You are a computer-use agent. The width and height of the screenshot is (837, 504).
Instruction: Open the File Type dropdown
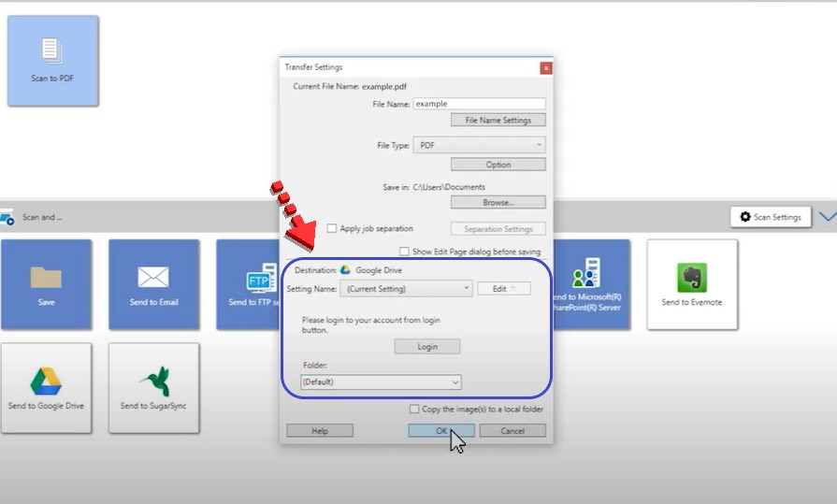pyautogui.click(x=479, y=145)
